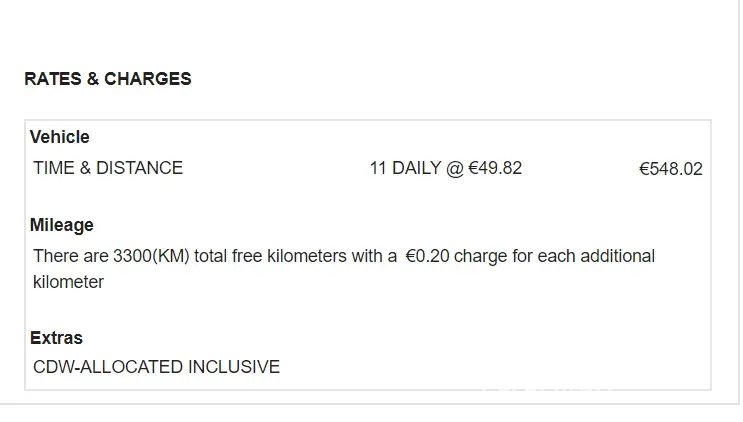Select the Vehicle section label

(x=60, y=137)
